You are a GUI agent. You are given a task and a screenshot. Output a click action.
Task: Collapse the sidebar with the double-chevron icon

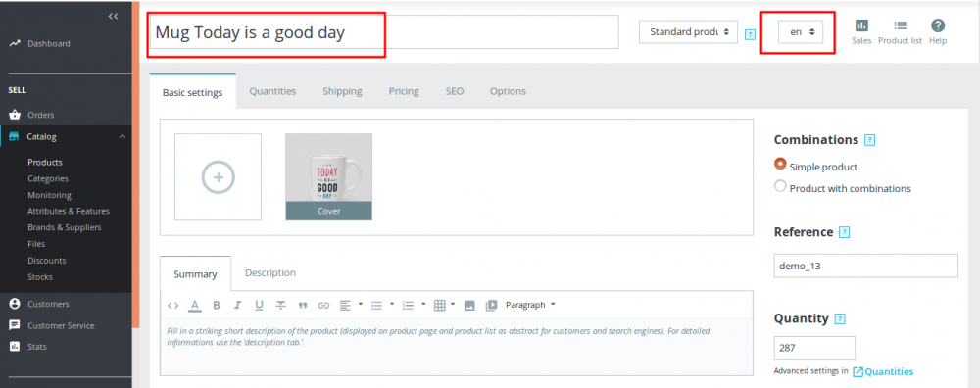pyautogui.click(x=113, y=17)
